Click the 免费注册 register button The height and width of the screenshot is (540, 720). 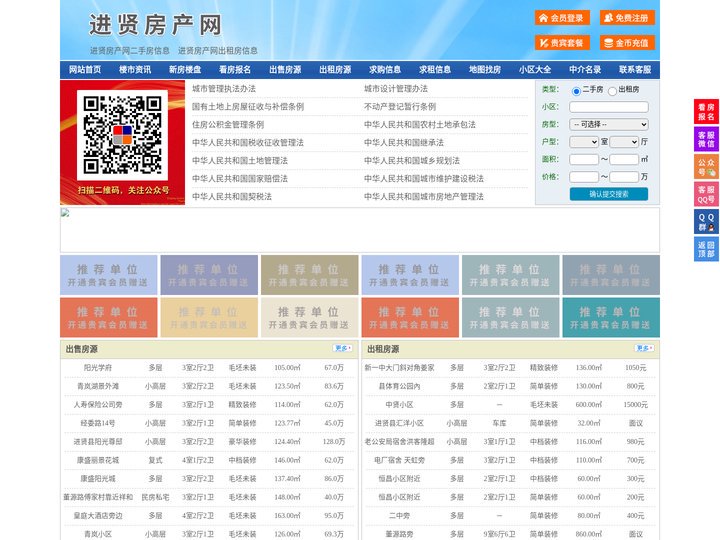(627, 18)
